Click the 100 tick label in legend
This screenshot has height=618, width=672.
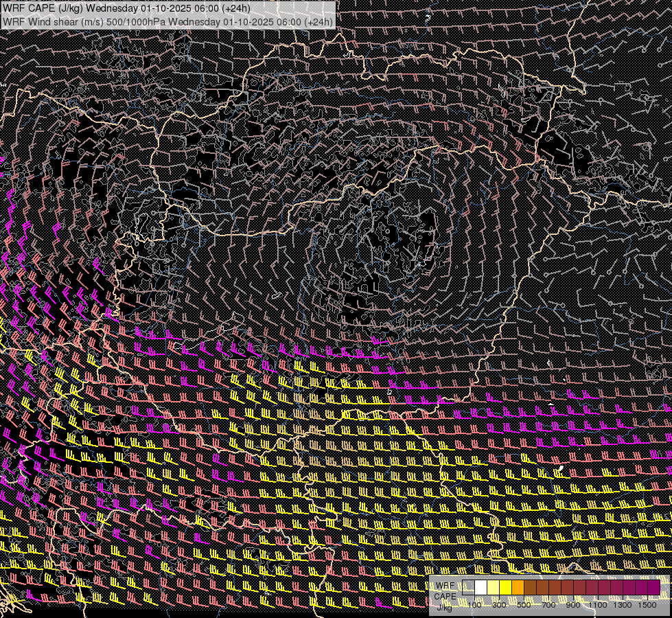click(x=475, y=605)
